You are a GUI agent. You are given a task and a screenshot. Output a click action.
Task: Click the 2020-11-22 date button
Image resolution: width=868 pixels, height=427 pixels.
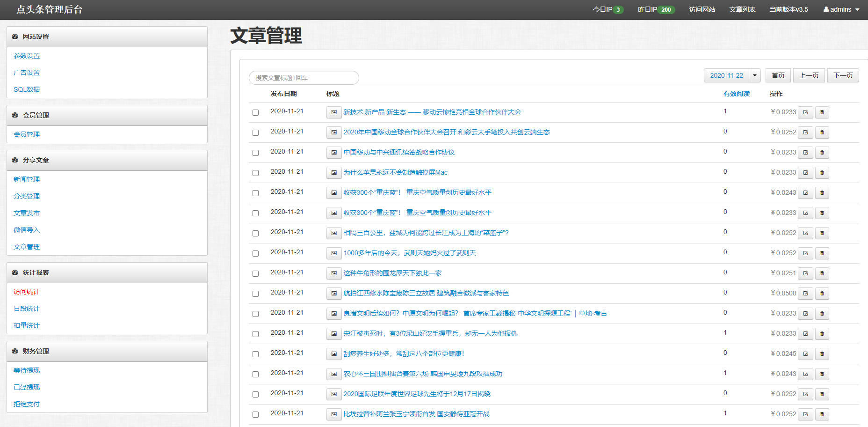[x=726, y=75]
